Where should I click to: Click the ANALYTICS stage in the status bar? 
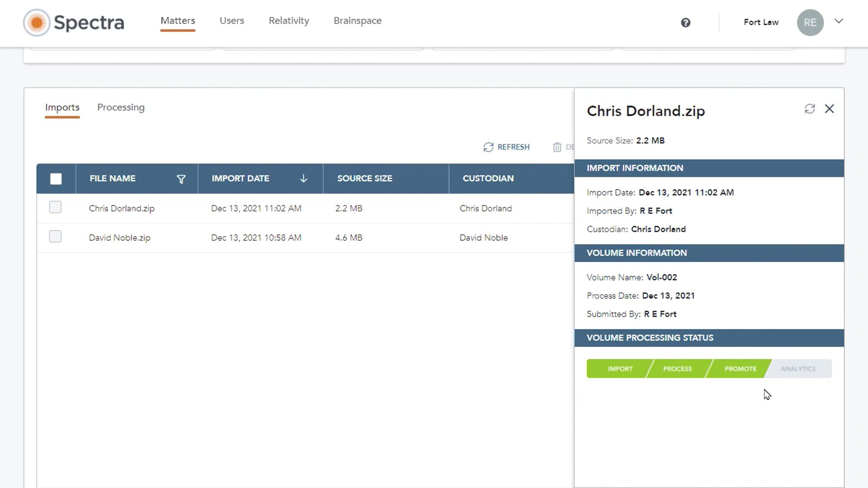pos(797,369)
